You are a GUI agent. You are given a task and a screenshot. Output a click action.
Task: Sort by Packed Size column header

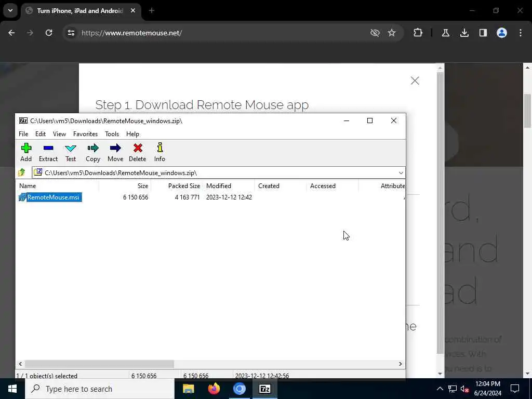177,186
